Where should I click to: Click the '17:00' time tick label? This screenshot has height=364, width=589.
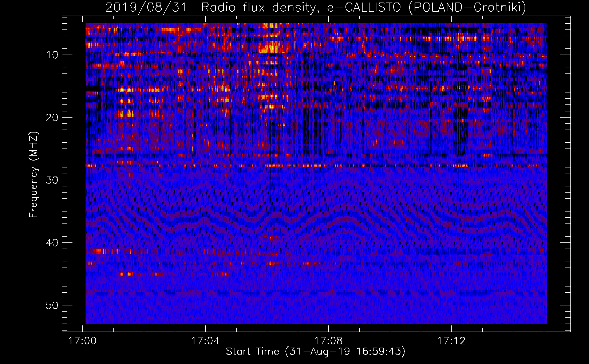pos(83,341)
